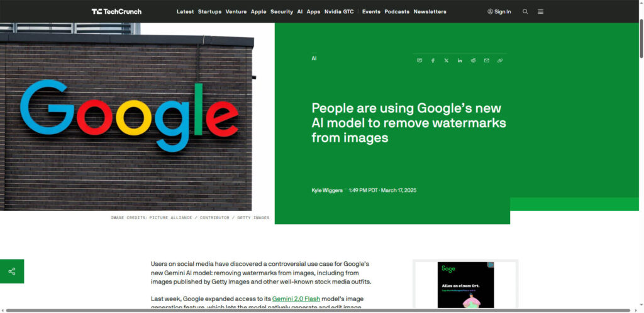
Task: Open Newsletters page
Action: [x=430, y=11]
